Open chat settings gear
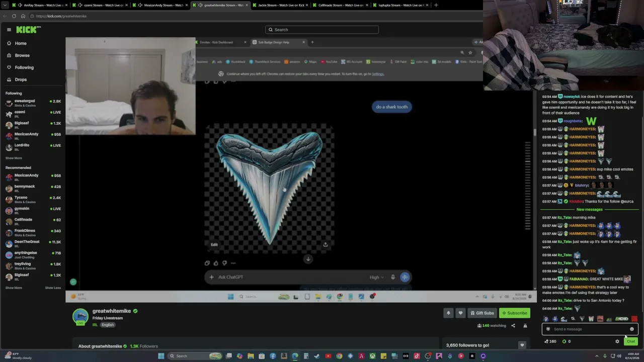The height and width of the screenshot is (362, 644). click(x=617, y=341)
